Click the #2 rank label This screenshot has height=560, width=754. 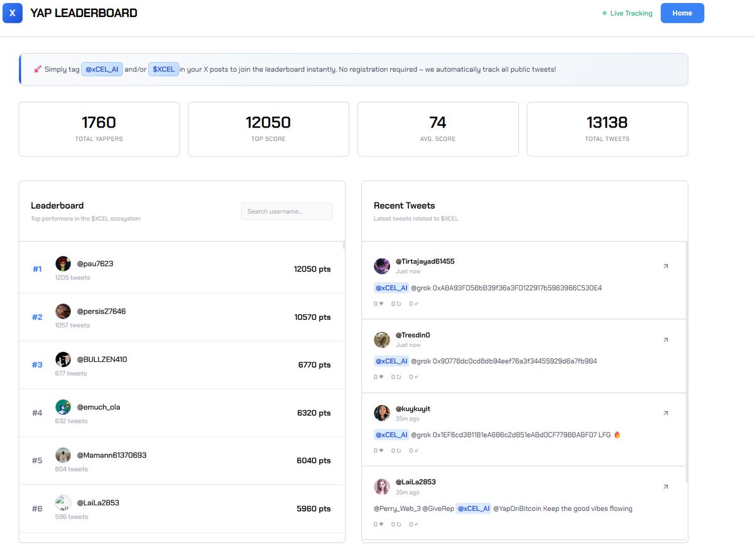37,317
